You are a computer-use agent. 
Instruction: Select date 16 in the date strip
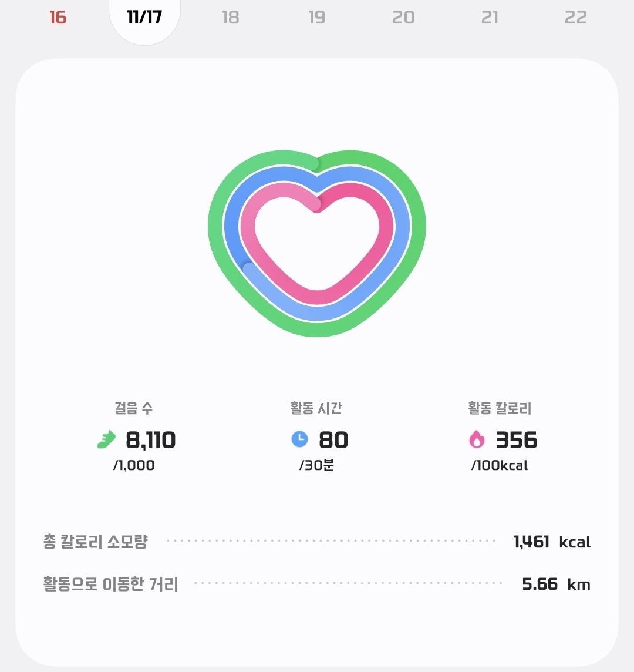click(58, 18)
